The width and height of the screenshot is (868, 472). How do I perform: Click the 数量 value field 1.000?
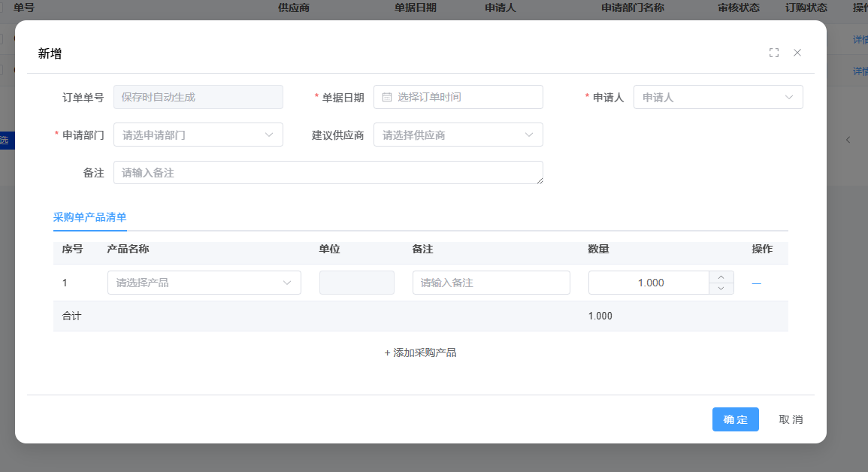(x=649, y=283)
